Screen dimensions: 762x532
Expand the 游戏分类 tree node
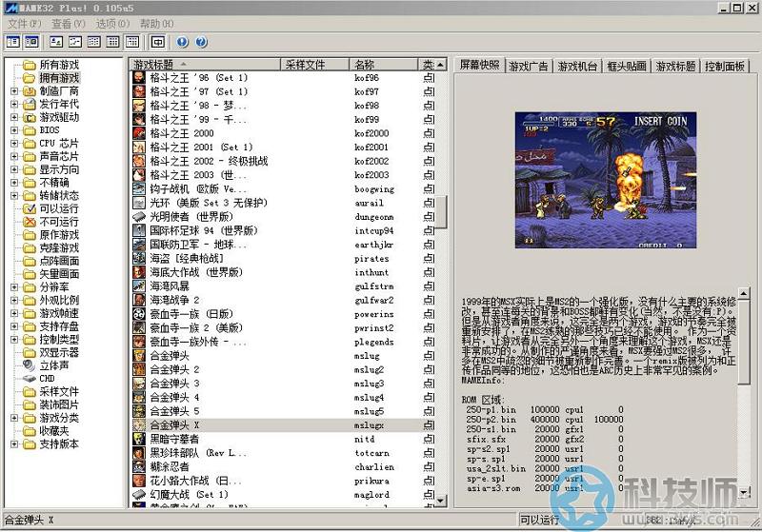pos(14,418)
